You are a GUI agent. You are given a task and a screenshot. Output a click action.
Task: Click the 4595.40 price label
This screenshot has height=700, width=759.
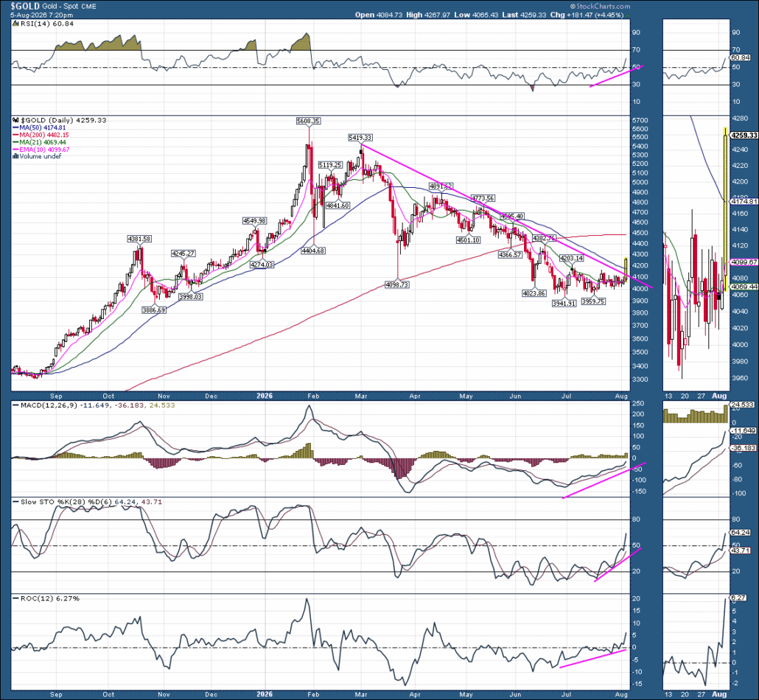pyautogui.click(x=511, y=217)
